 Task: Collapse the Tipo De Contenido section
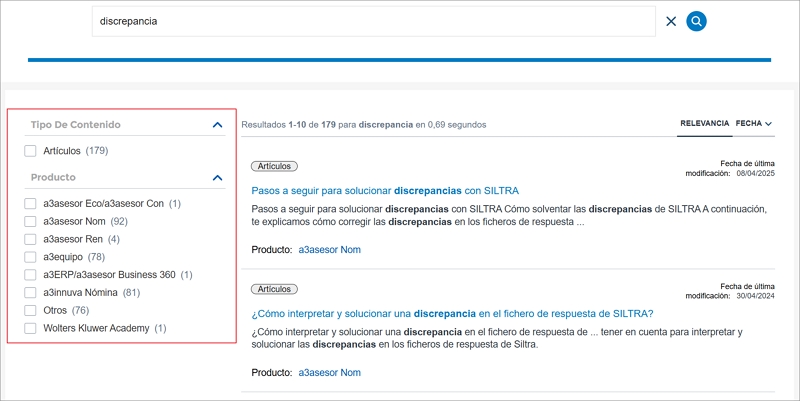coord(217,124)
